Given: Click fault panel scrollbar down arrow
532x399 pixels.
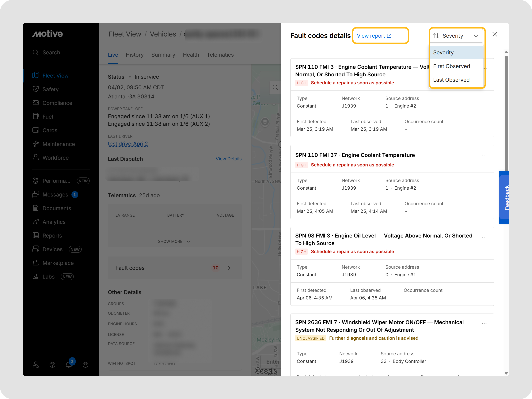Looking at the screenshot, I should pos(506,373).
